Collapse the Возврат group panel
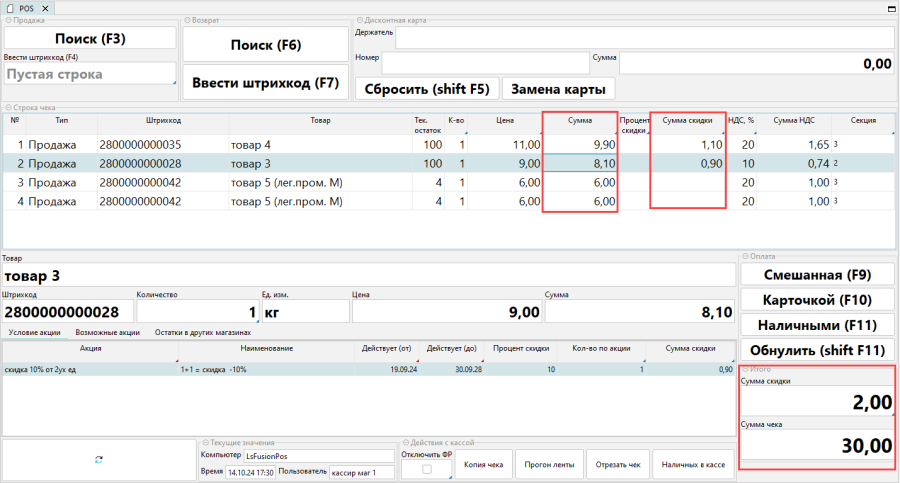 [x=187, y=20]
